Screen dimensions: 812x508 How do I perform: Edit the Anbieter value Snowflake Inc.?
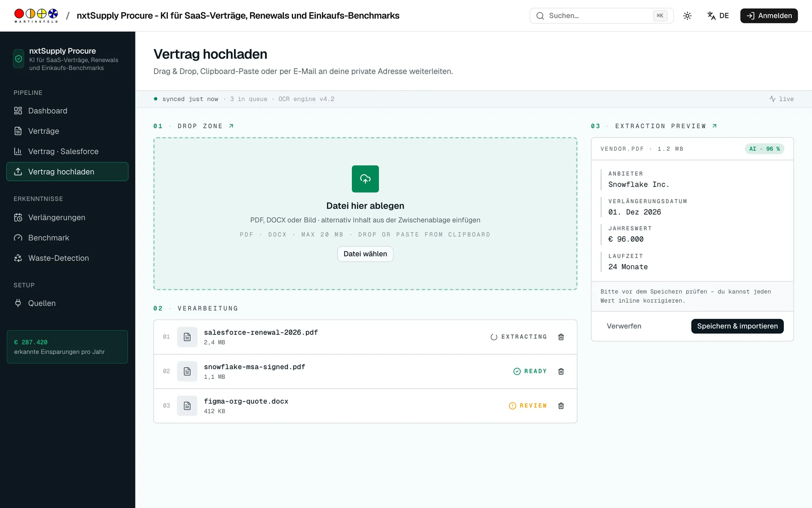[x=639, y=185]
